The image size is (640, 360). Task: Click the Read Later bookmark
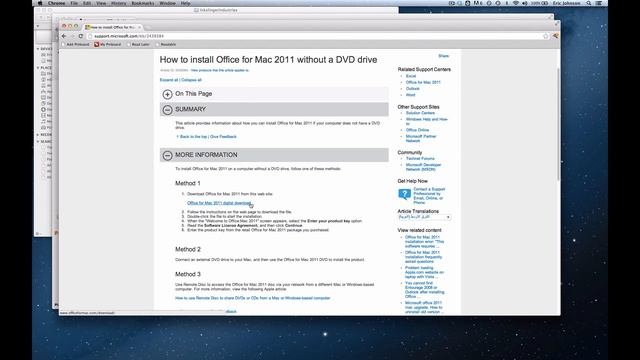point(138,44)
